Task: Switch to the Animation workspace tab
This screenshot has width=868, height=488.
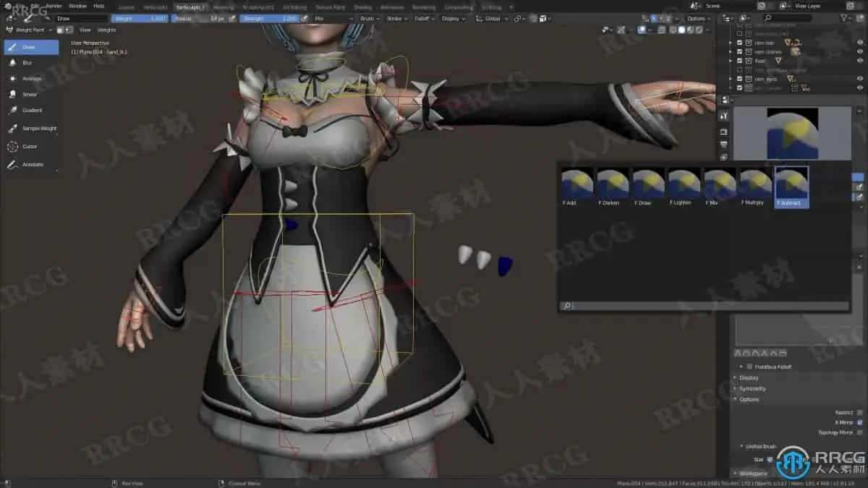Action: tap(392, 7)
